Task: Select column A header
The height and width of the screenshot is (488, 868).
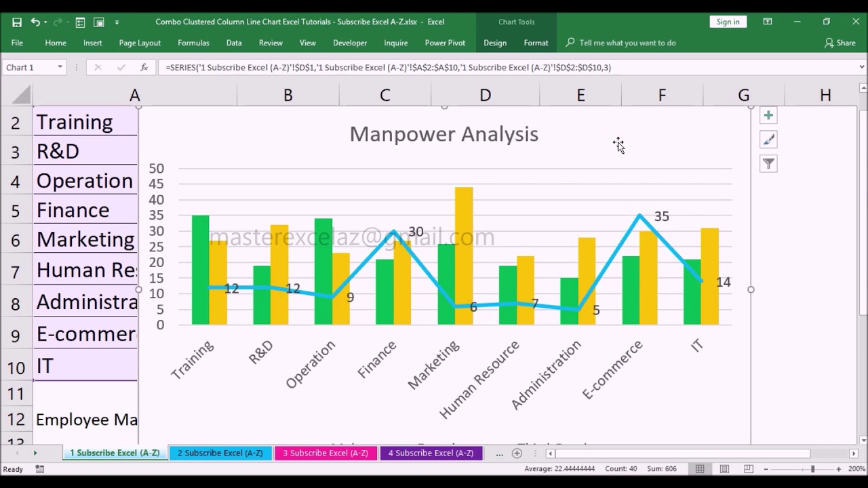Action: tap(135, 95)
